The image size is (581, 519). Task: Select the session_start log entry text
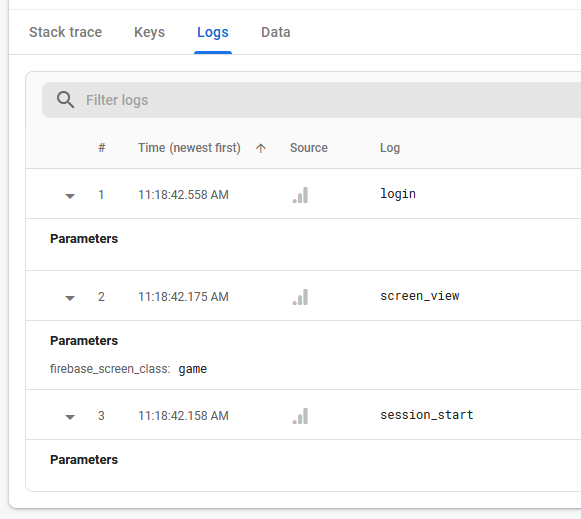point(427,415)
